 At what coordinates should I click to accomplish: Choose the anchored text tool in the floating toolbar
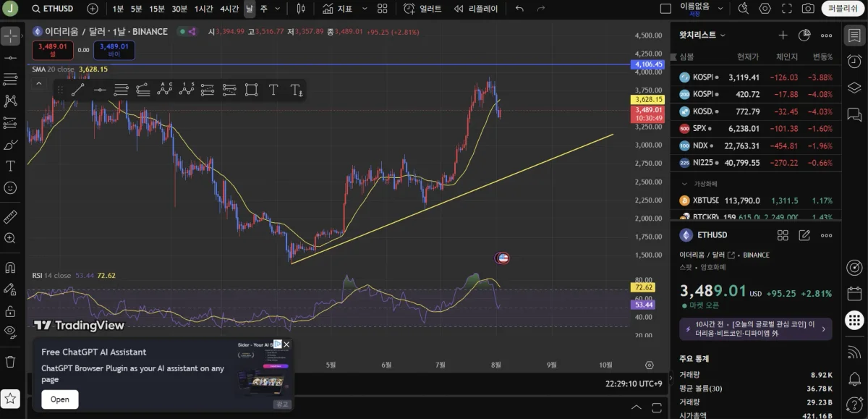[x=296, y=90]
